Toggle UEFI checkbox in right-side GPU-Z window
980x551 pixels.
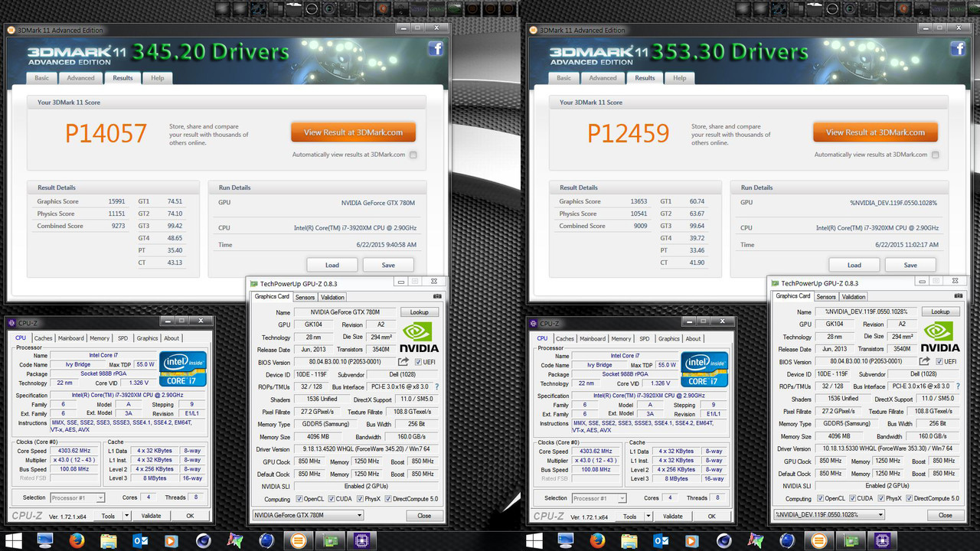pyautogui.click(x=939, y=361)
